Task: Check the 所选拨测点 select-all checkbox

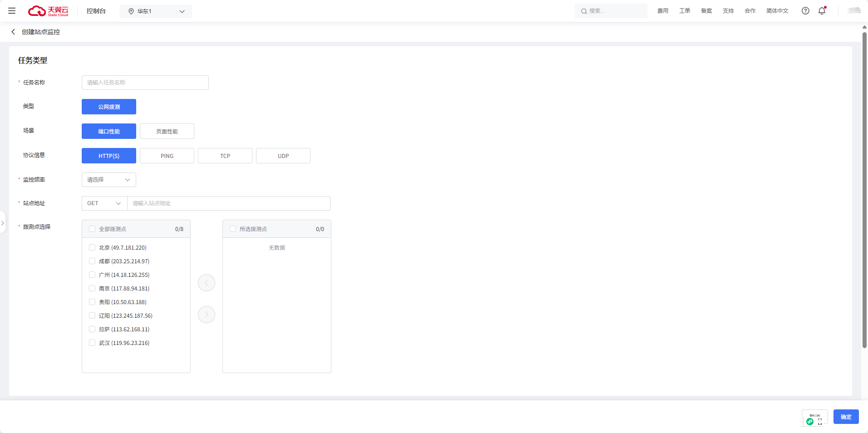Action: [233, 229]
